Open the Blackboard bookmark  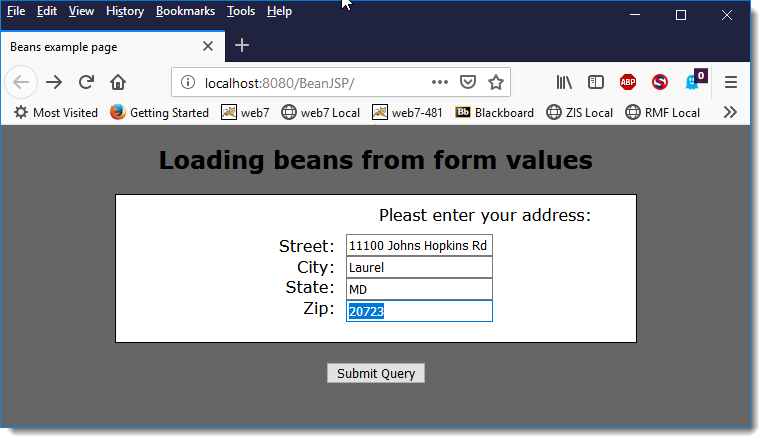coord(494,113)
